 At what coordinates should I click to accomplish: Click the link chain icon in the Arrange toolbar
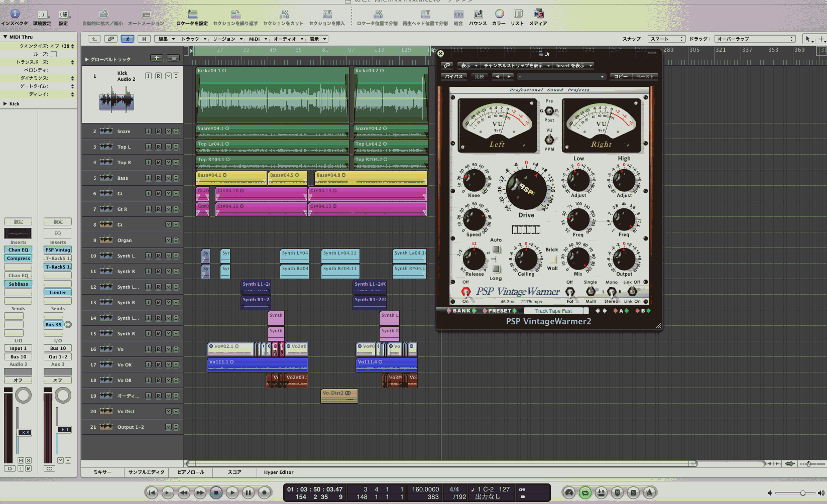tap(111, 39)
